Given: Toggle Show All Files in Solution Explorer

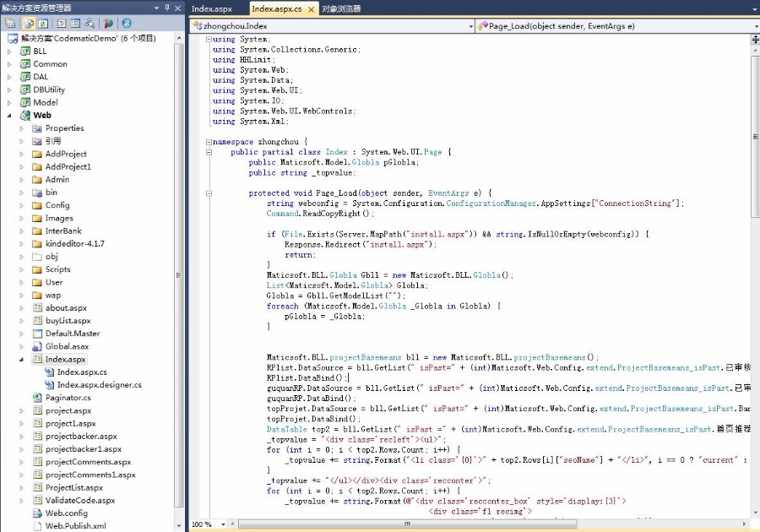Looking at the screenshot, I should (27, 24).
